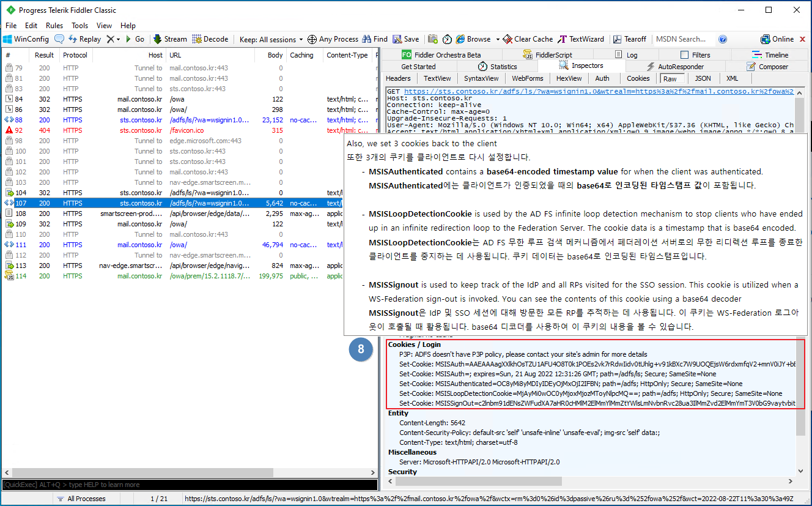The width and height of the screenshot is (812, 506).
Task: Open Find sessions
Action: coord(375,39)
